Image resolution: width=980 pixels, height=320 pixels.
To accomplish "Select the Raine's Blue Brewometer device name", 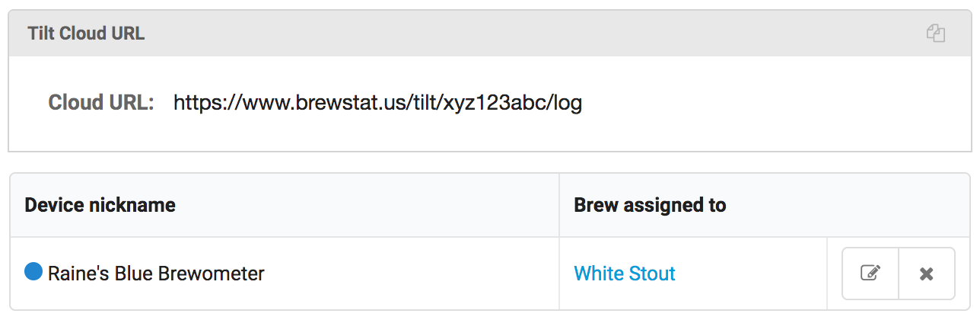I will 156,274.
